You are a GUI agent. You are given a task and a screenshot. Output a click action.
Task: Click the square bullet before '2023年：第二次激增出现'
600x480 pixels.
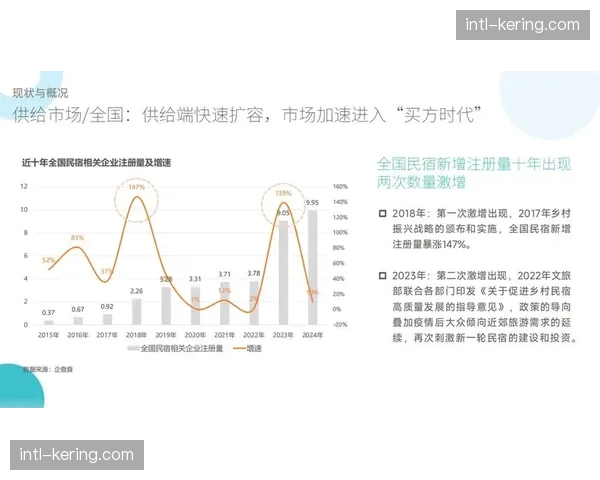382,276
